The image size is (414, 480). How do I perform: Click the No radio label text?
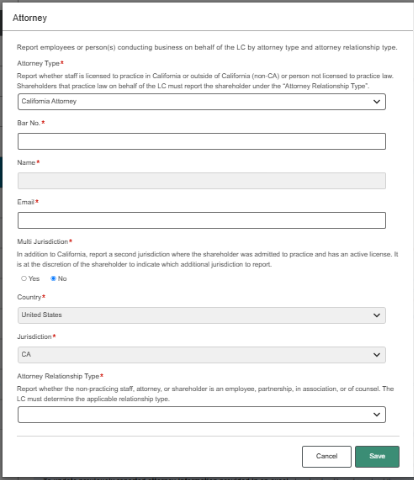(x=62, y=279)
